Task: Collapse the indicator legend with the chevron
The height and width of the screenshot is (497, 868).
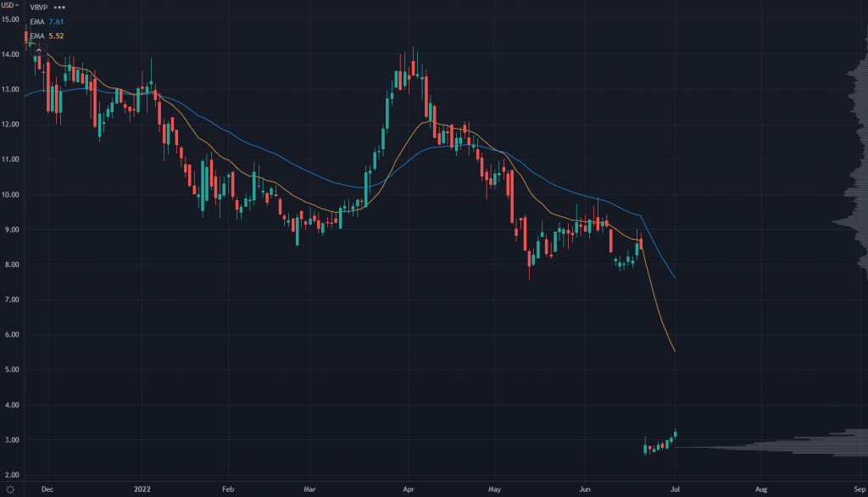Action: click(x=38, y=50)
